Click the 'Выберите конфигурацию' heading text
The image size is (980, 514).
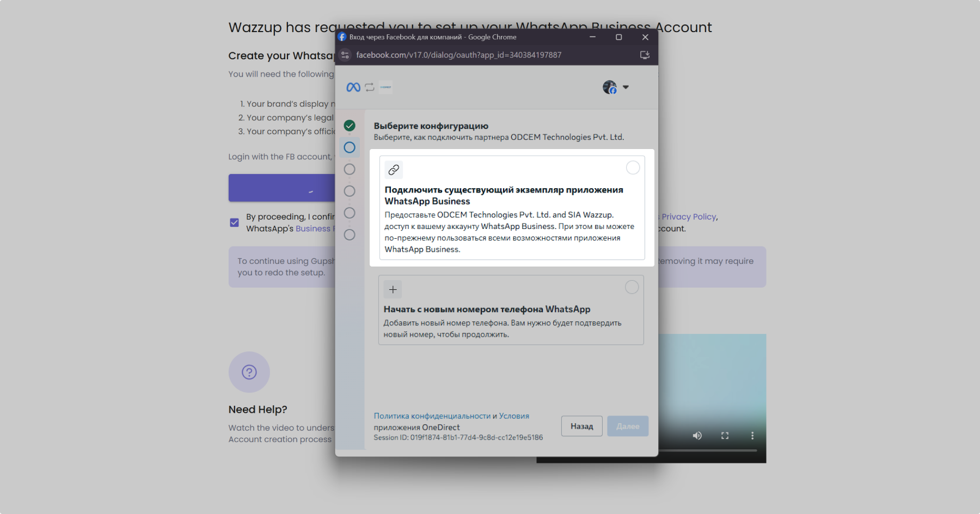tap(431, 126)
